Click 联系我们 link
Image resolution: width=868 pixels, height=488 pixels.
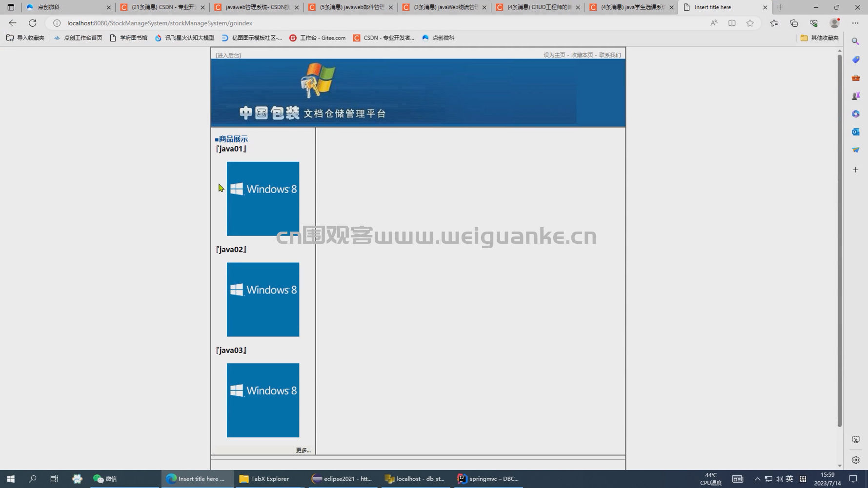point(610,55)
